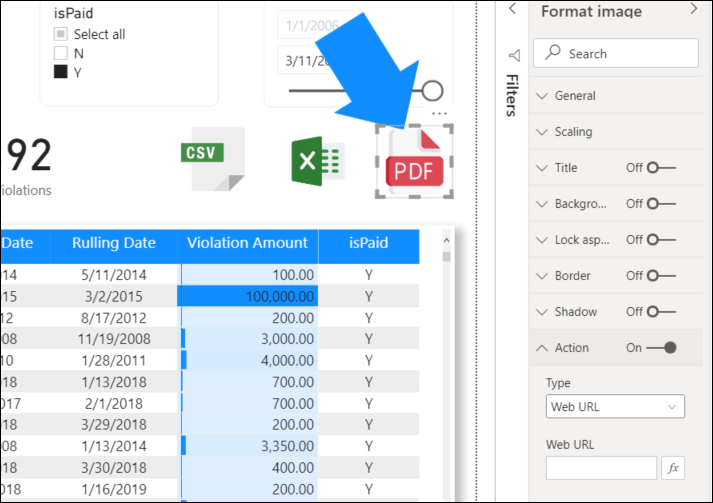Open more options ellipsis above PDF image
713x503 pixels.
(439, 114)
